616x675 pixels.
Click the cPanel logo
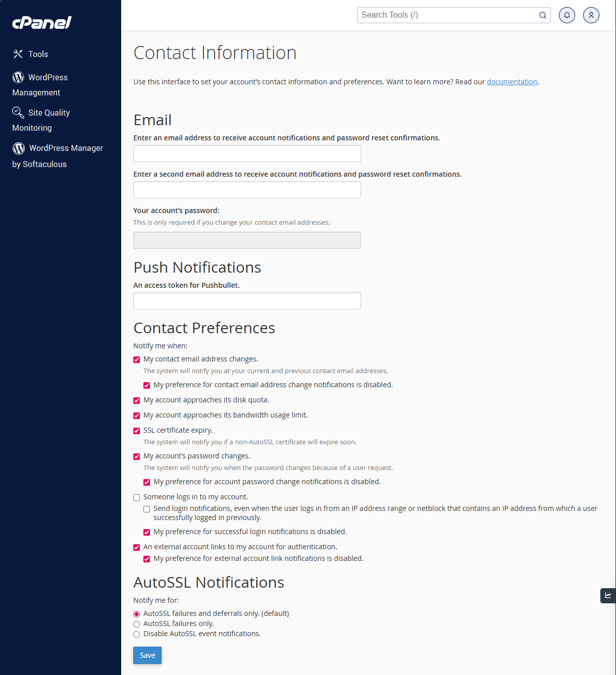point(41,22)
